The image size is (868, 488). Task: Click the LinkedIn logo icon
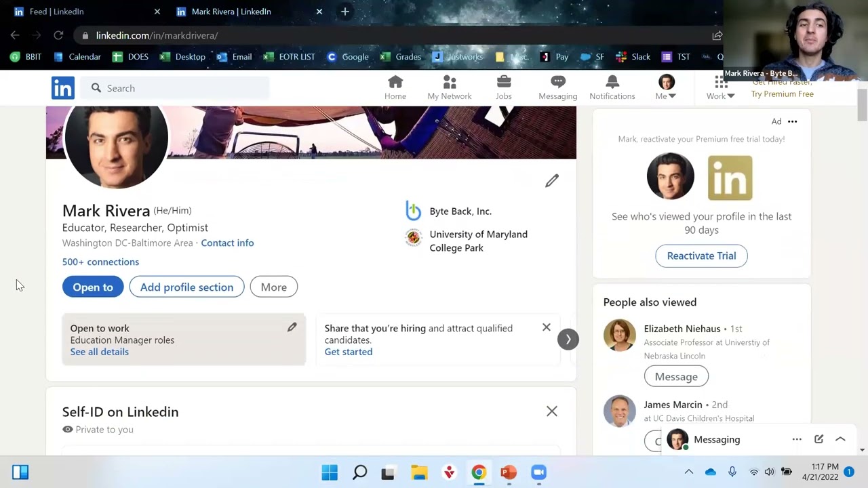[x=63, y=88]
